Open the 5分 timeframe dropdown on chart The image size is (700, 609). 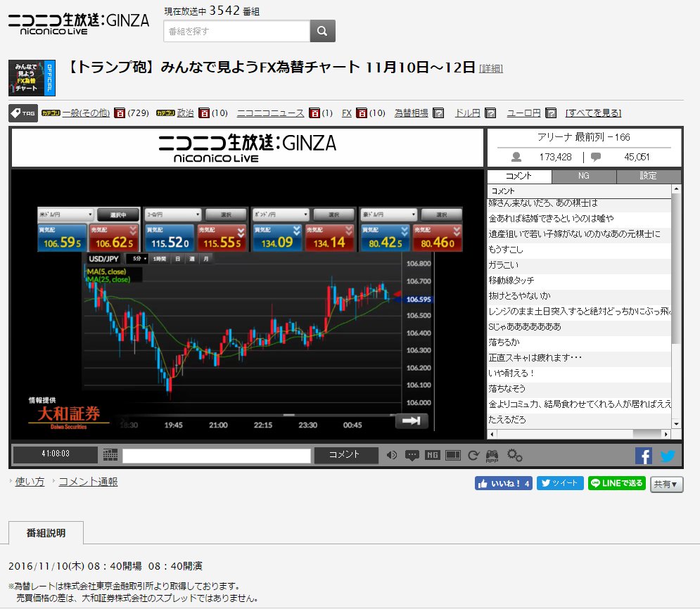coord(137,259)
